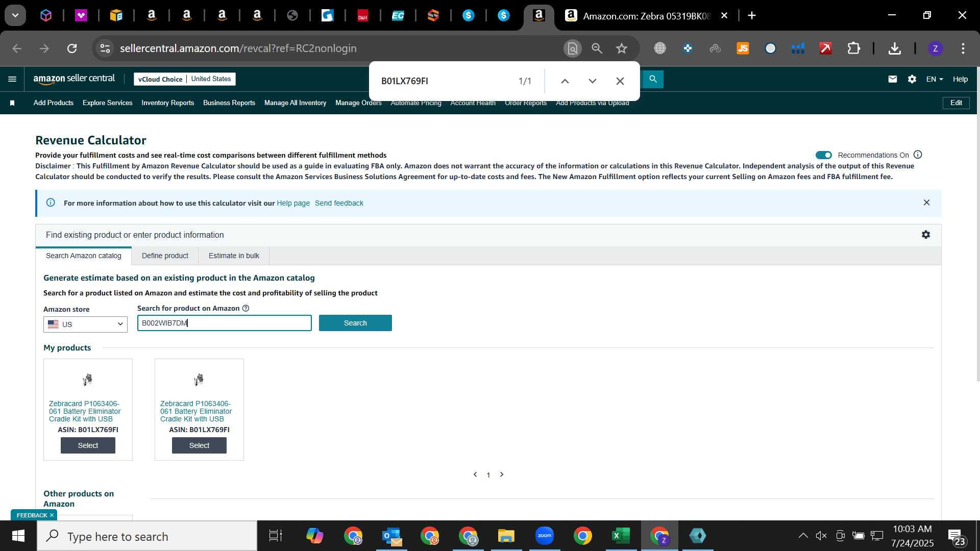Open the Help page link
Screen dimensions: 980x551
[x=293, y=203]
